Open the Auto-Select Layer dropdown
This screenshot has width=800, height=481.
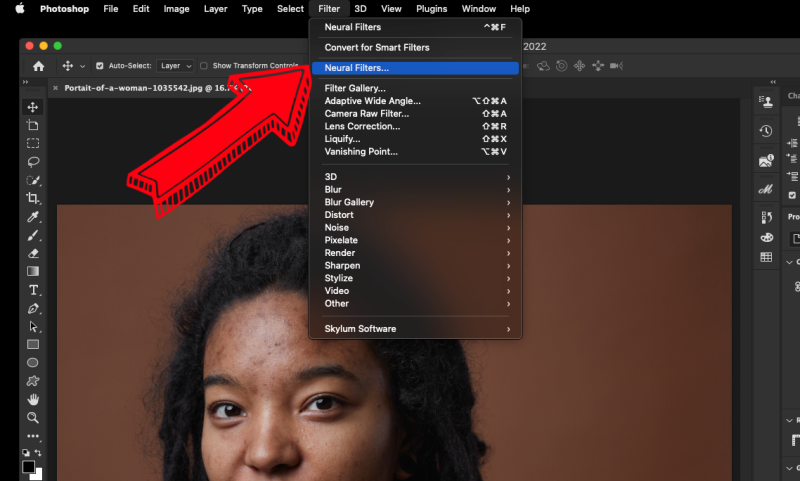coord(176,66)
